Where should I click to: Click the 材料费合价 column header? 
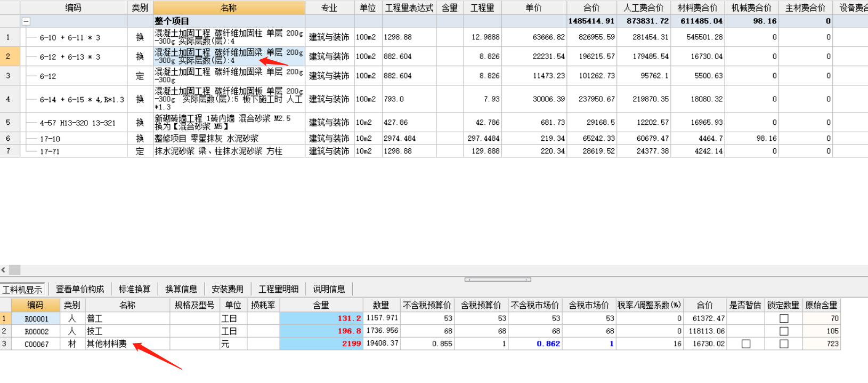(x=697, y=7)
